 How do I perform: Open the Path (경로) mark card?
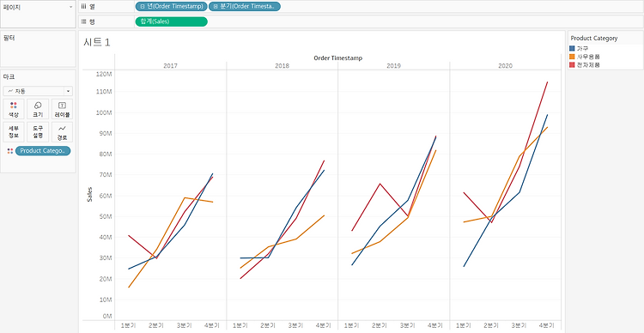pos(62,132)
